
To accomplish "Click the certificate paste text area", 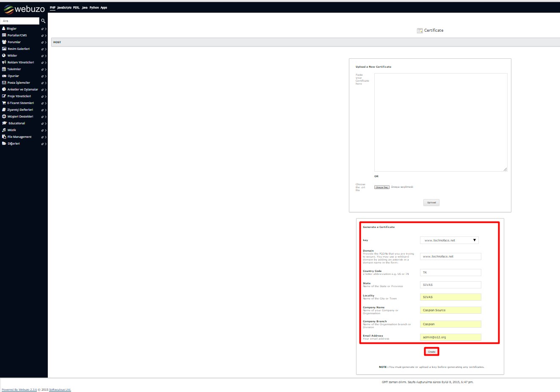I will pyautogui.click(x=441, y=122).
